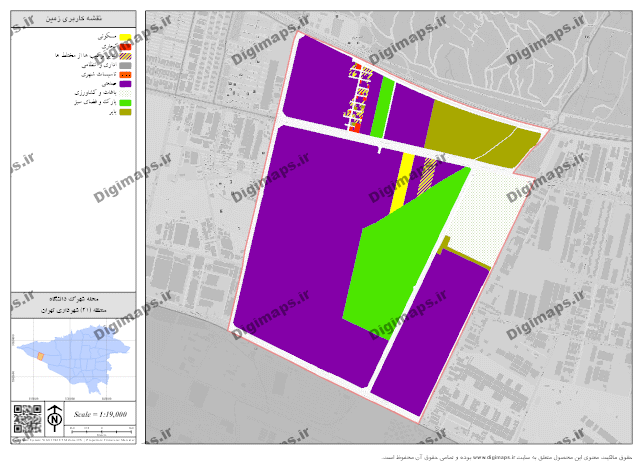Select the yellow residential legend swatch
This screenshot has width=643, height=461.
[125, 36]
